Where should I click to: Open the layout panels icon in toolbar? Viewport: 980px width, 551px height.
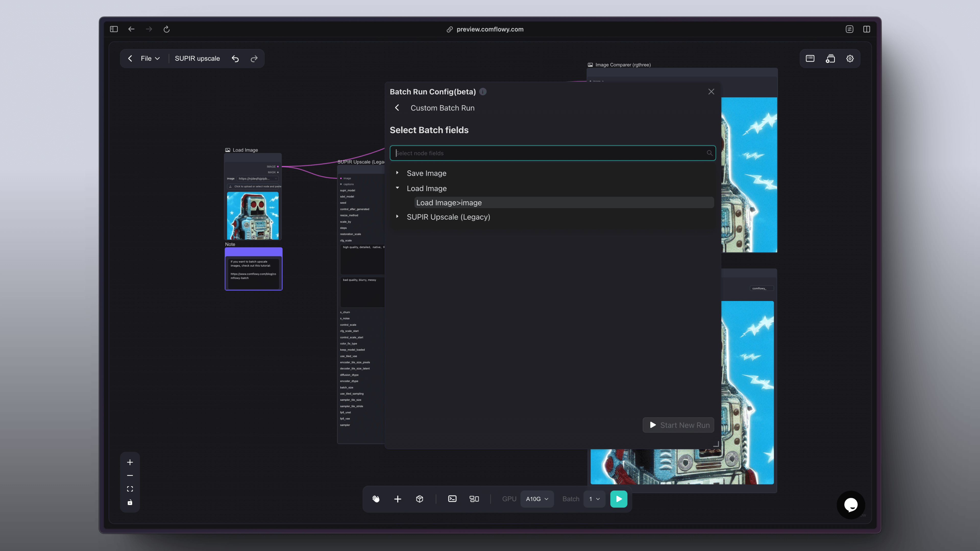(x=474, y=499)
